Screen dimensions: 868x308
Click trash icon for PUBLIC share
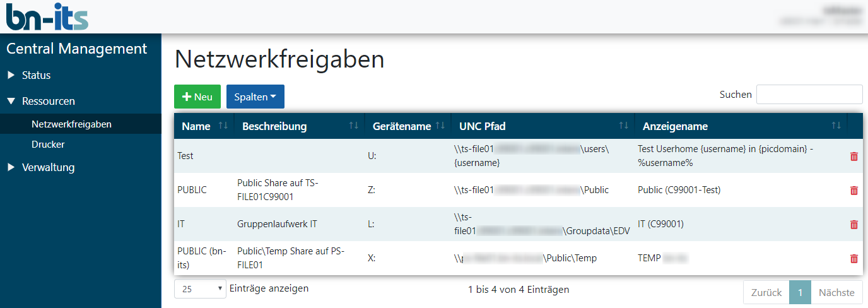pos(854,190)
